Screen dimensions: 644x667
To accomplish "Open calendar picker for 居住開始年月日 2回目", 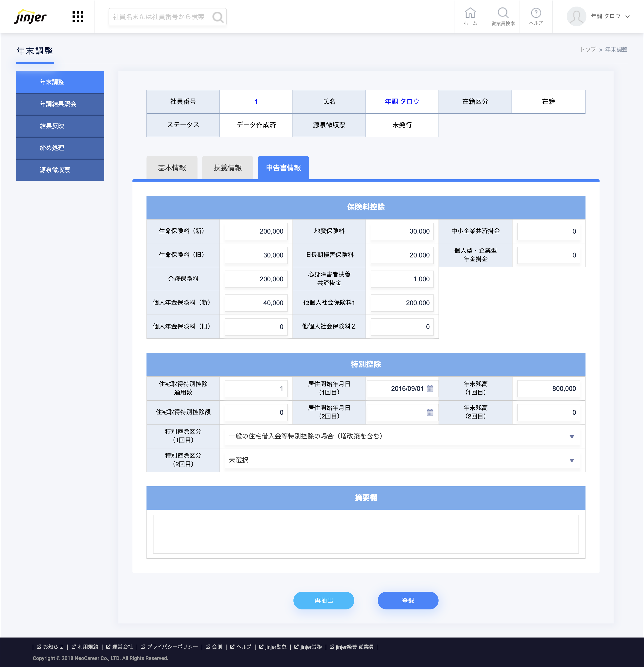I will [x=430, y=412].
